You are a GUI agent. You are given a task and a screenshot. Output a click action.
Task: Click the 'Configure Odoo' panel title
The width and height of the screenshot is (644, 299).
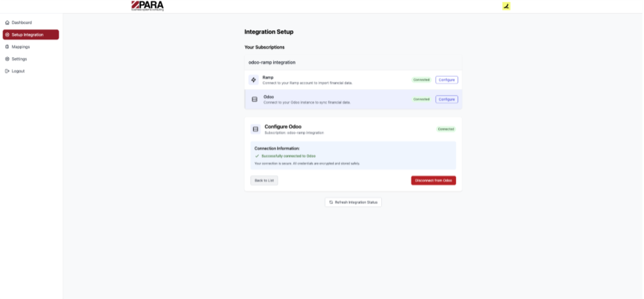[283, 127]
